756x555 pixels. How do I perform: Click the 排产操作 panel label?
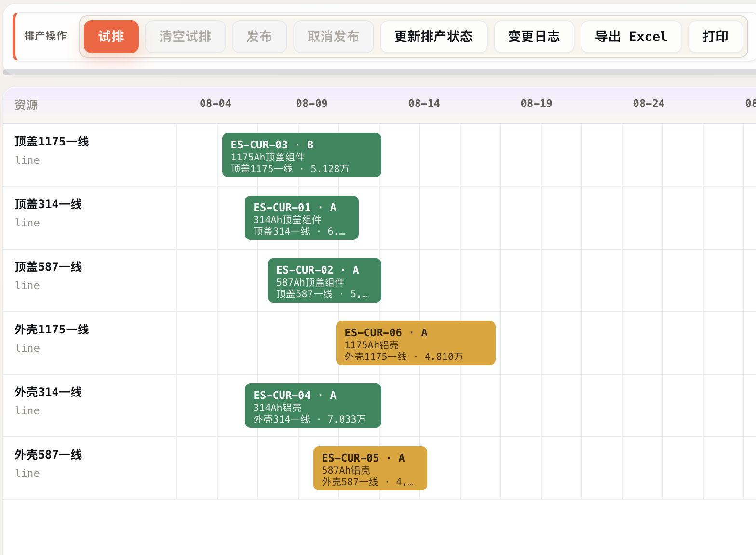pos(46,36)
